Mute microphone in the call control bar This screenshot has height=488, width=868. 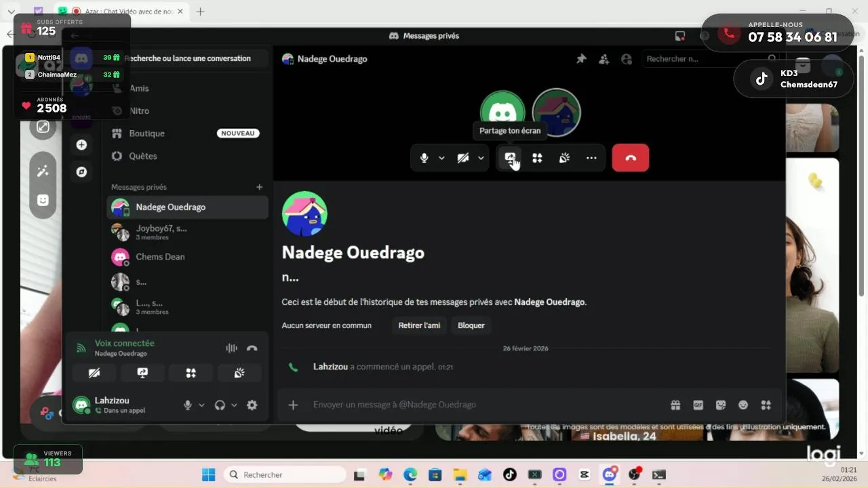tap(424, 158)
